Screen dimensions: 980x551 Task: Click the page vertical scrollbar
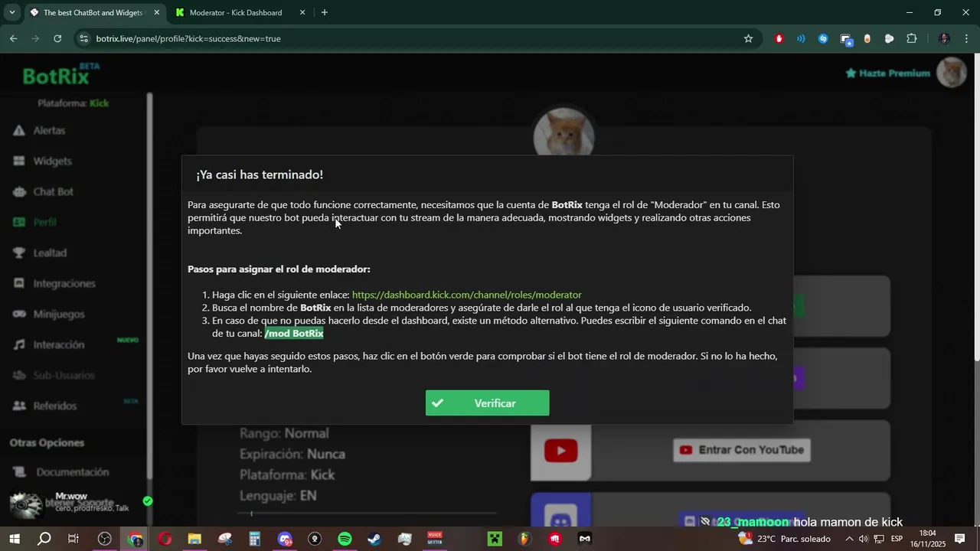[976, 207]
